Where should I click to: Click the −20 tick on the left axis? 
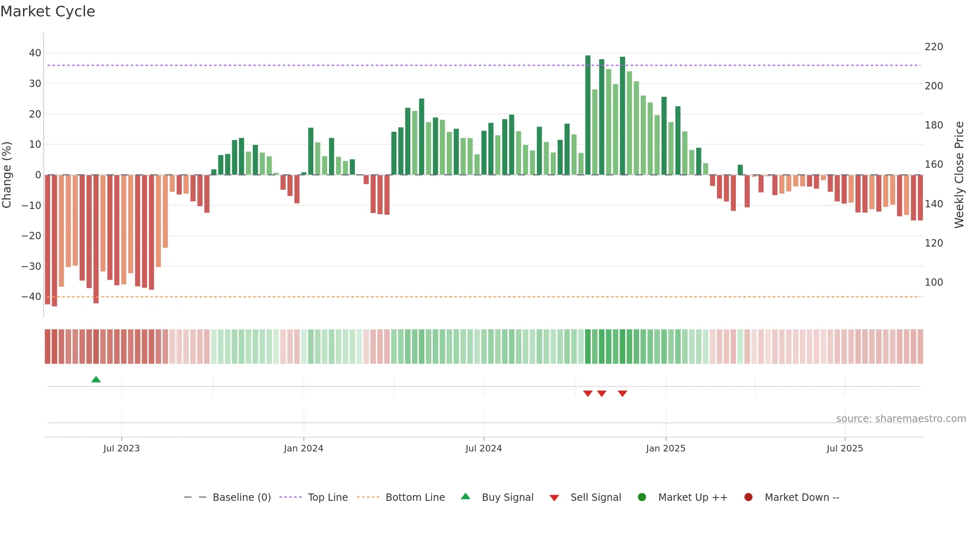point(31,236)
